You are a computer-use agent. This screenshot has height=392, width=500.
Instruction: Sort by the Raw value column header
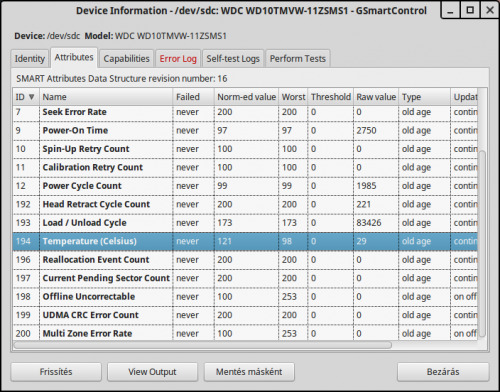coord(376,97)
